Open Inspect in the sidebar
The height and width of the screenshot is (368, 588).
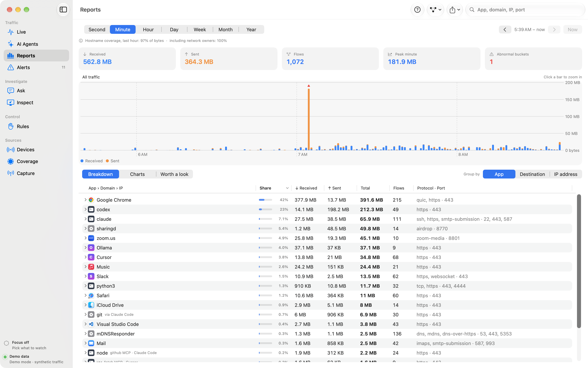(x=36, y=102)
